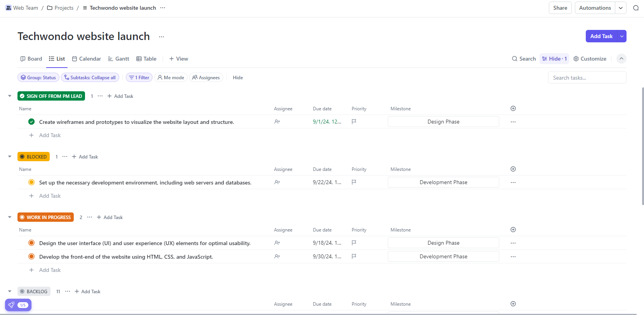Screen dimensions: 644x315
Task: Open Projects breadcrumb link
Action: (60, 8)
